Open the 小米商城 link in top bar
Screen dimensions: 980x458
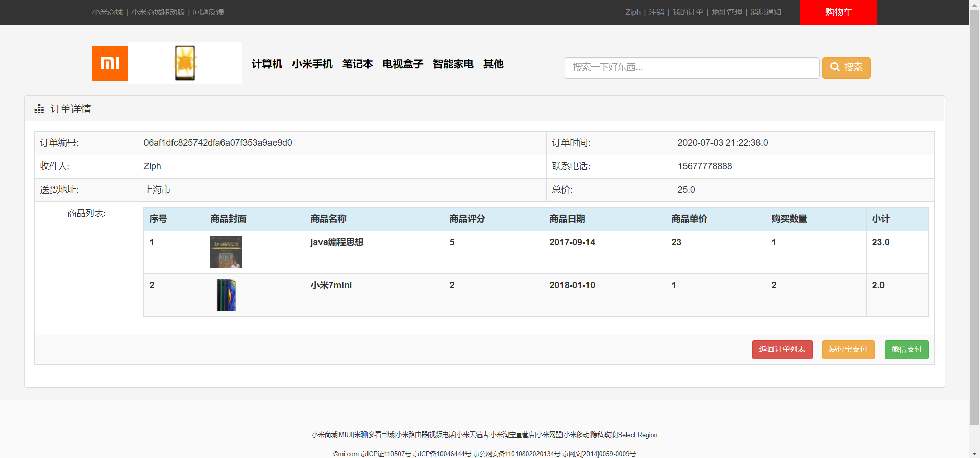[x=108, y=12]
